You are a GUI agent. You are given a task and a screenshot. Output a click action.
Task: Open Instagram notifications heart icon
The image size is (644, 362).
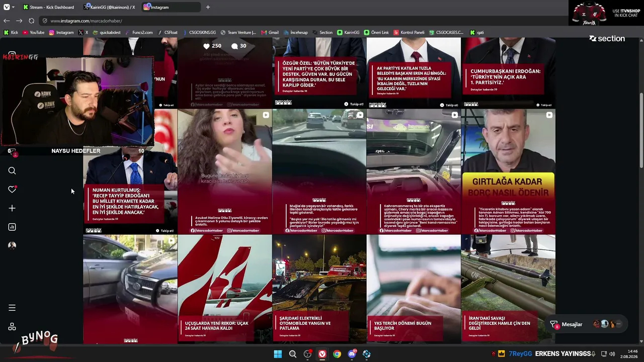click(x=12, y=190)
